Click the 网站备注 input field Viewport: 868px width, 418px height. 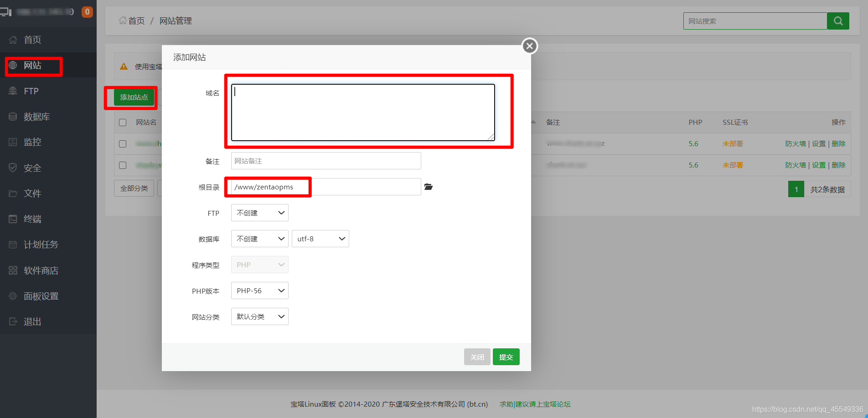[326, 161]
